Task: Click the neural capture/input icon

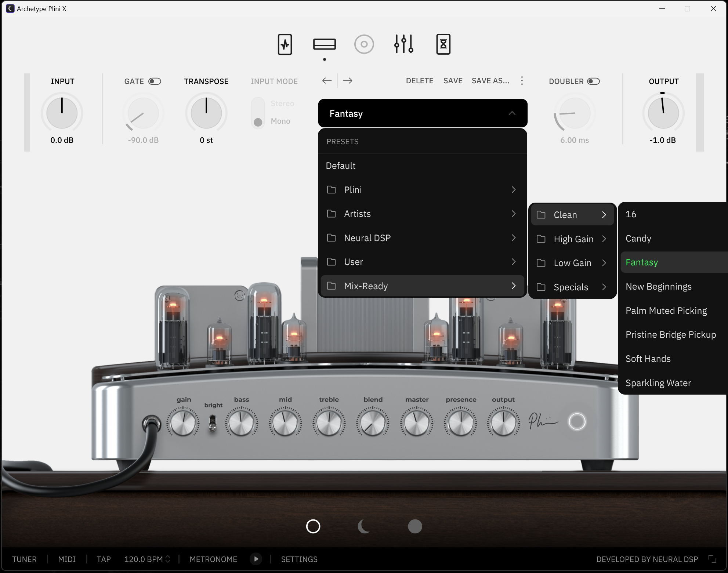Action: click(x=285, y=44)
